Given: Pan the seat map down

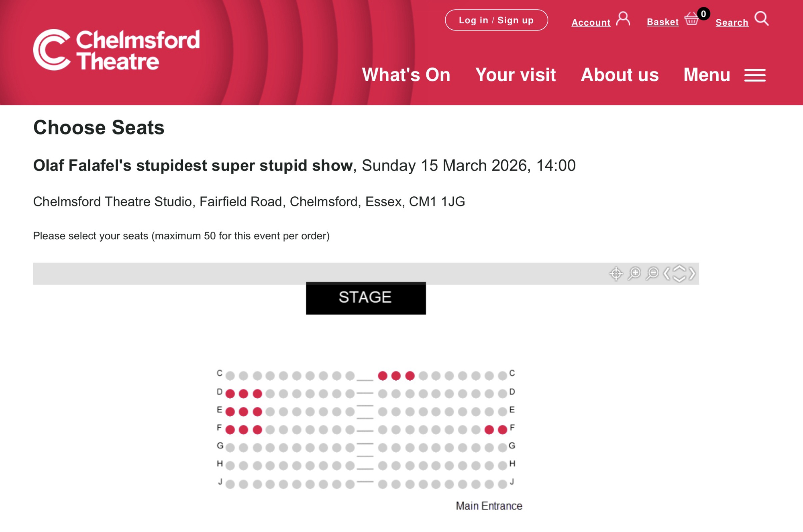Looking at the screenshot, I should click(x=679, y=279).
